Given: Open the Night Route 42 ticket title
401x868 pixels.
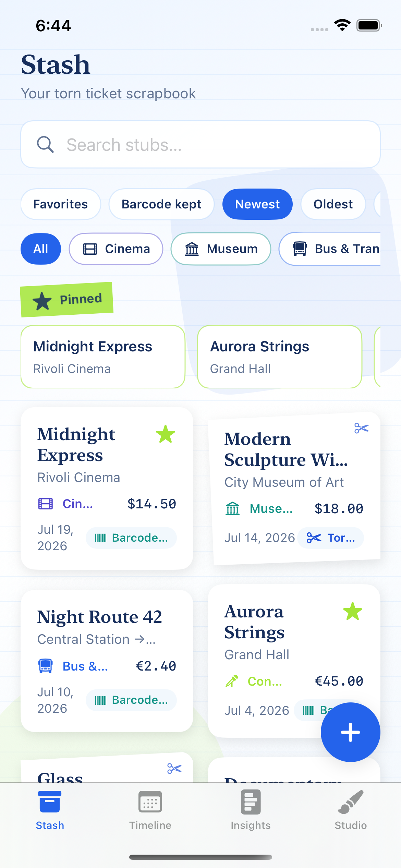Looking at the screenshot, I should click(x=100, y=617).
